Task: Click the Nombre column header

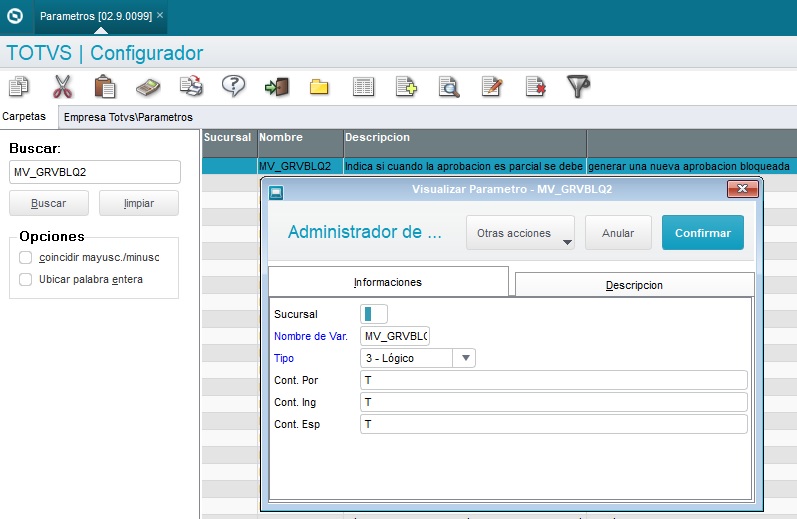Action: click(300, 143)
